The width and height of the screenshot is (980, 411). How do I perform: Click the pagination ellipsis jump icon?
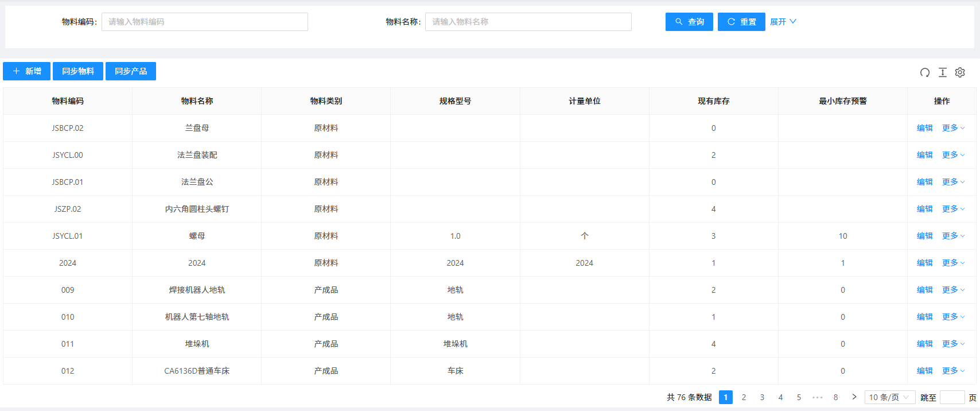point(818,397)
